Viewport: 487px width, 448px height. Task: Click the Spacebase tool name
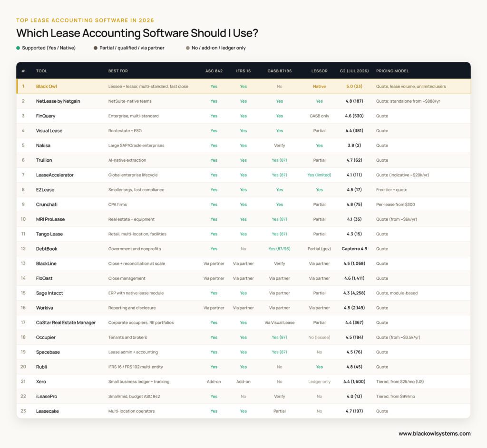tap(48, 352)
